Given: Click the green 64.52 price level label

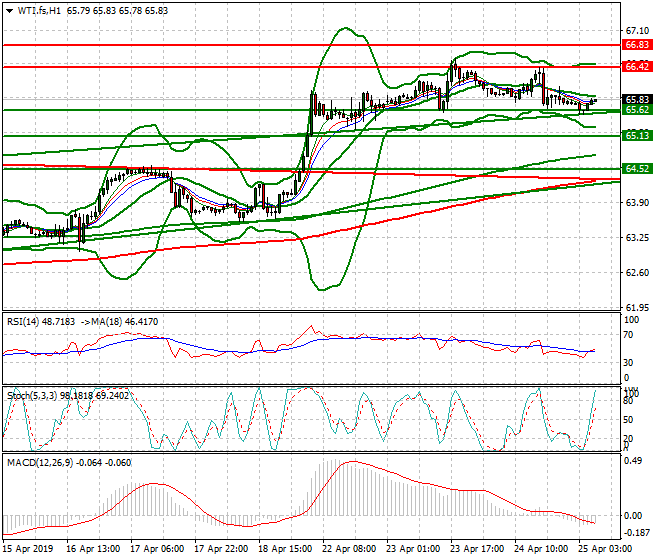Looking at the screenshot, I should [637, 169].
